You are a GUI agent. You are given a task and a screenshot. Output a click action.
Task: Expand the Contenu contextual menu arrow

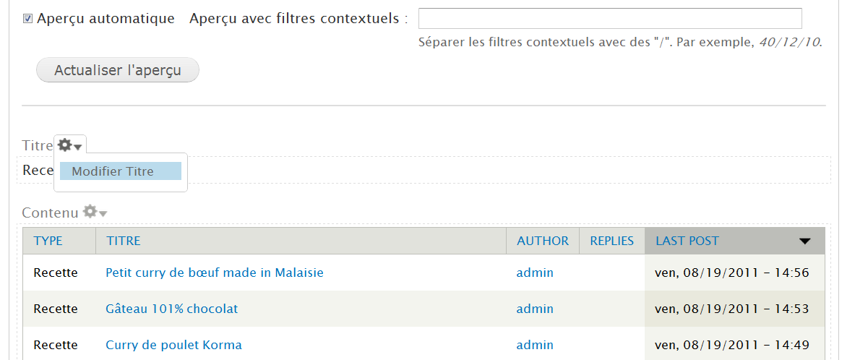pos(103,213)
